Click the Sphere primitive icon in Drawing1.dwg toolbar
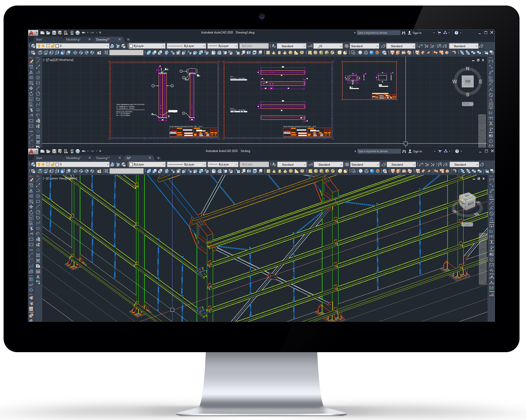 [290, 53]
